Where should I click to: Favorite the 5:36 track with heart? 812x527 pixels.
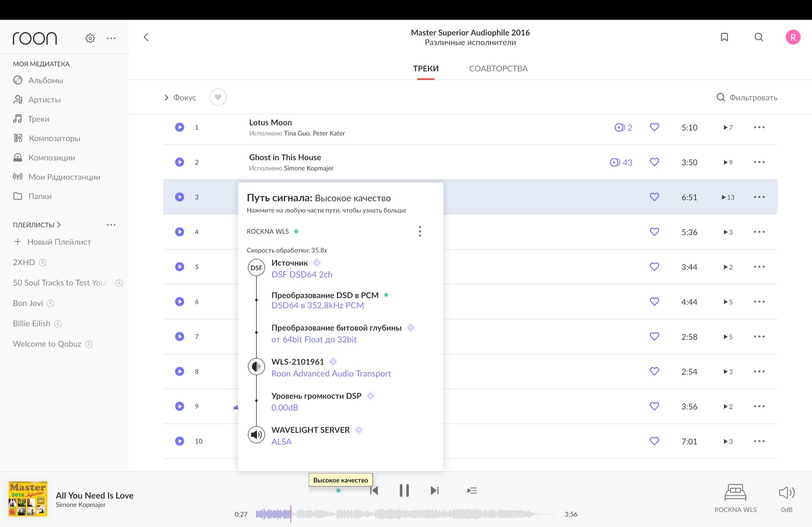click(x=654, y=232)
